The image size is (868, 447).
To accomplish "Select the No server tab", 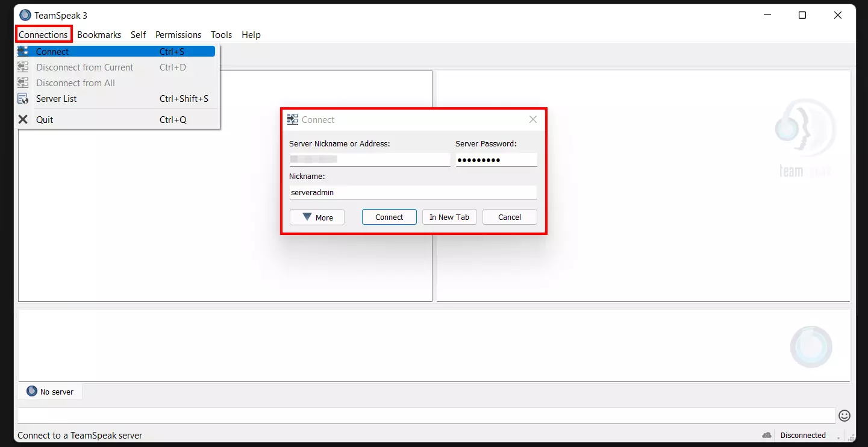I will pyautogui.click(x=50, y=392).
